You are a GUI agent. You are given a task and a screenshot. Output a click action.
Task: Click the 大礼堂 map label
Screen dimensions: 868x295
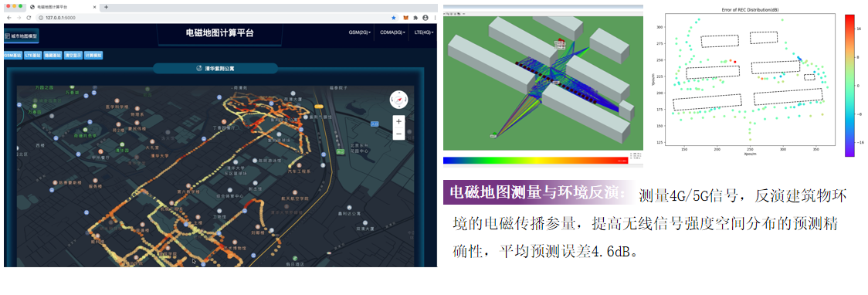pos(151,147)
